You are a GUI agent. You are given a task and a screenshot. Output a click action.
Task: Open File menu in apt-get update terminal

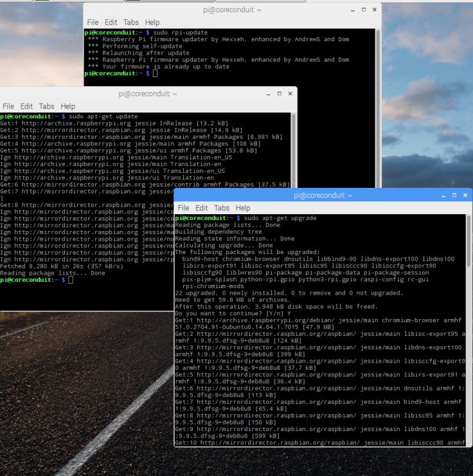coord(8,106)
